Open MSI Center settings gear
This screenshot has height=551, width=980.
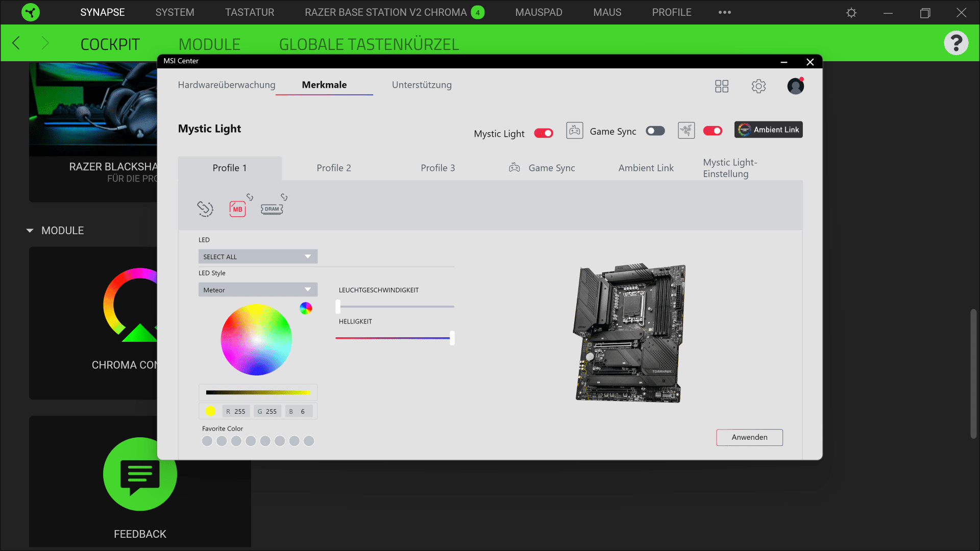(758, 86)
